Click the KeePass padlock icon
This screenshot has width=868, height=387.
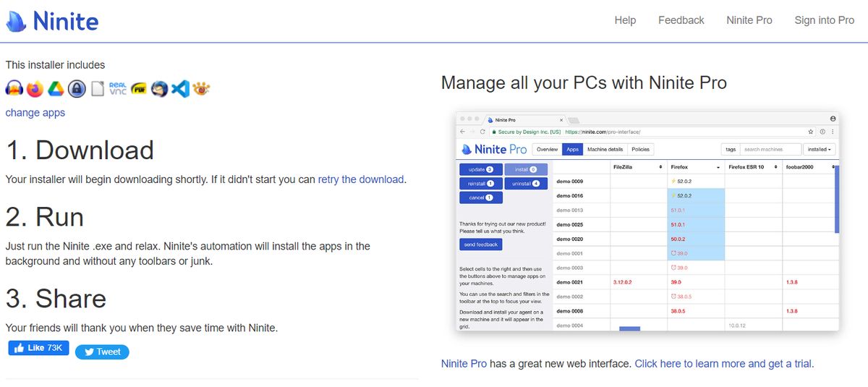77,89
